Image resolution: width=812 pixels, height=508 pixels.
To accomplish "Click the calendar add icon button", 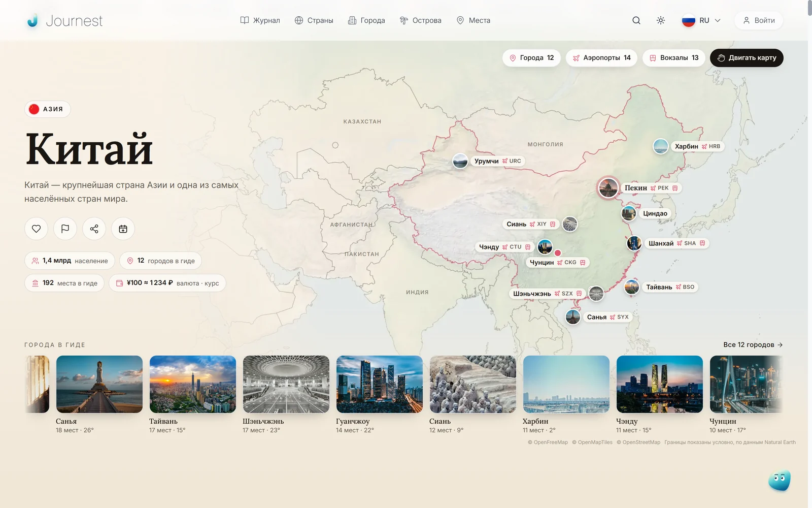I will [123, 229].
